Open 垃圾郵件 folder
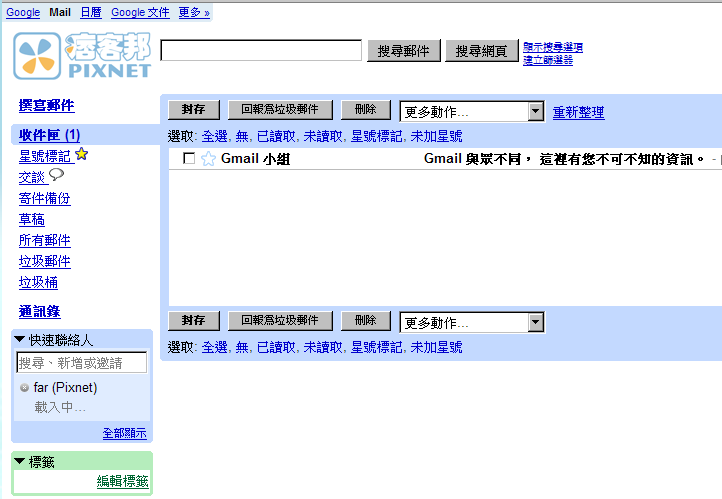 (x=44, y=261)
